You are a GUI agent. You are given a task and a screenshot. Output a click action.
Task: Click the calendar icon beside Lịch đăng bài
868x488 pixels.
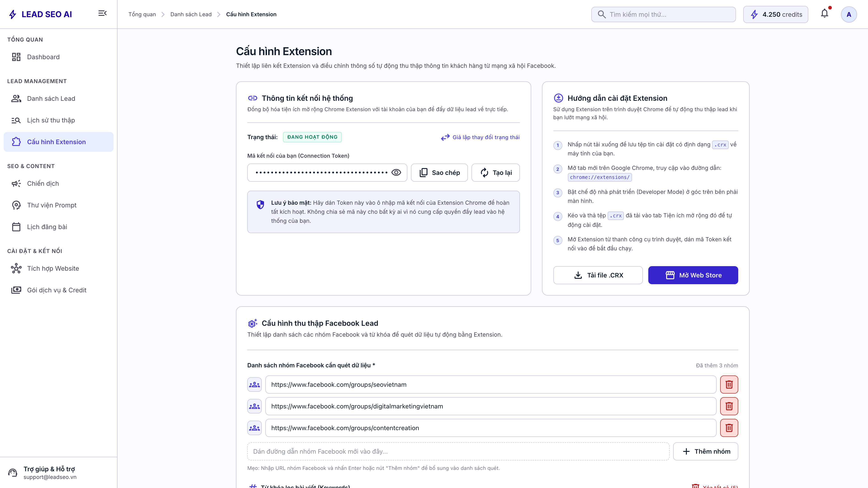[x=16, y=227]
